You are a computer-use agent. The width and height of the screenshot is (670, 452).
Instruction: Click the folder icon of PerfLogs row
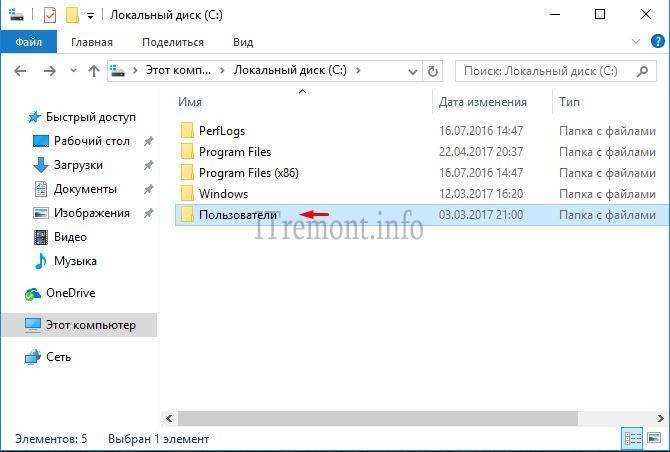(x=187, y=131)
